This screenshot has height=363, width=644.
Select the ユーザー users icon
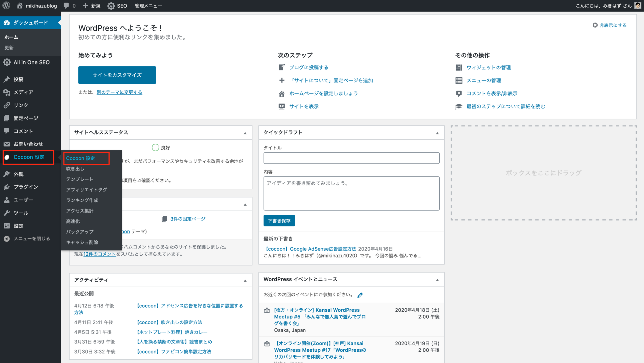point(7,200)
